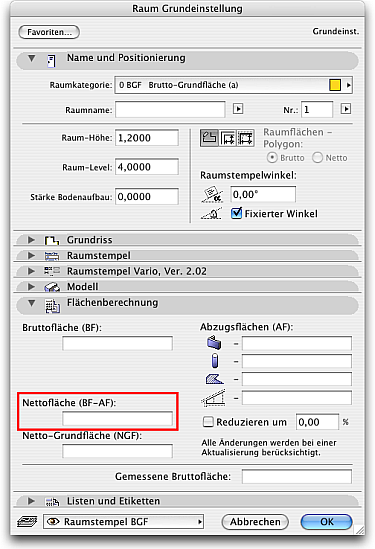Screen dimensions: 375x549
Task: Click the Raumstempel panel icon
Action: coord(52,256)
